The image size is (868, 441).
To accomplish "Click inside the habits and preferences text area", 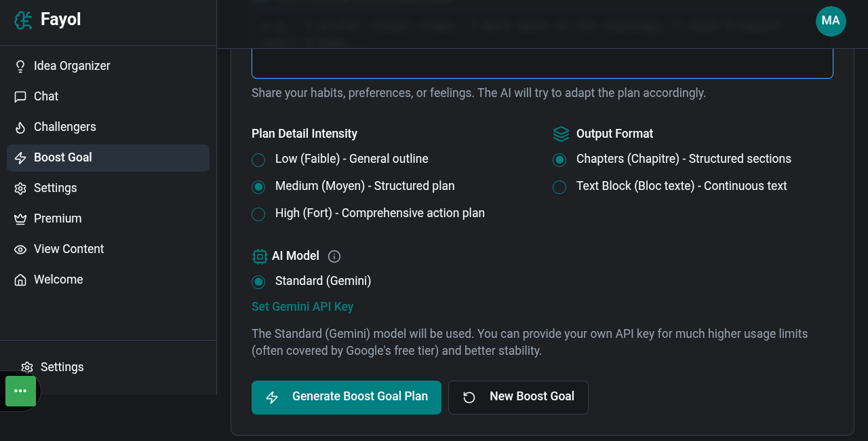I will click(542, 63).
